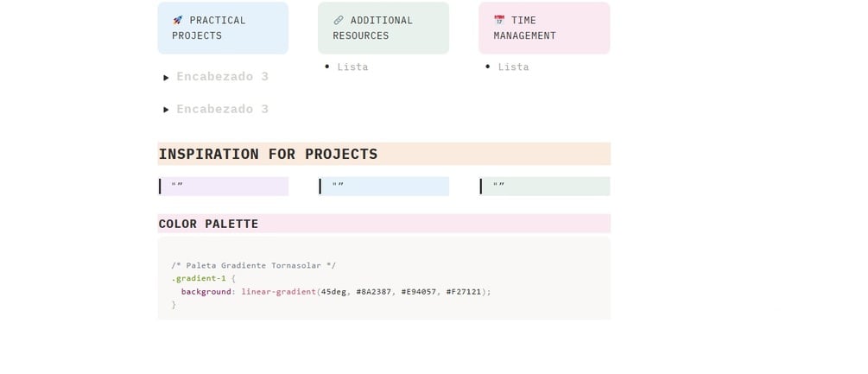Click the Paleta Gradiente Tornasolar comment line
Viewport: 868px width, 374px height.
pyautogui.click(x=253, y=265)
